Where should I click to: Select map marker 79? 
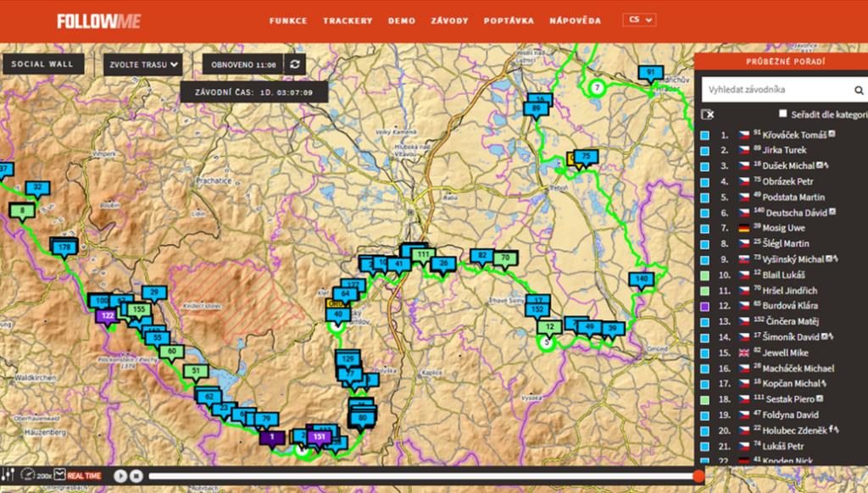coord(266,419)
